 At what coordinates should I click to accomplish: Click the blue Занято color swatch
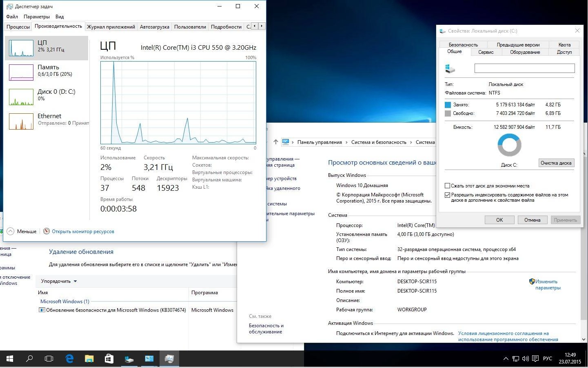tap(448, 105)
